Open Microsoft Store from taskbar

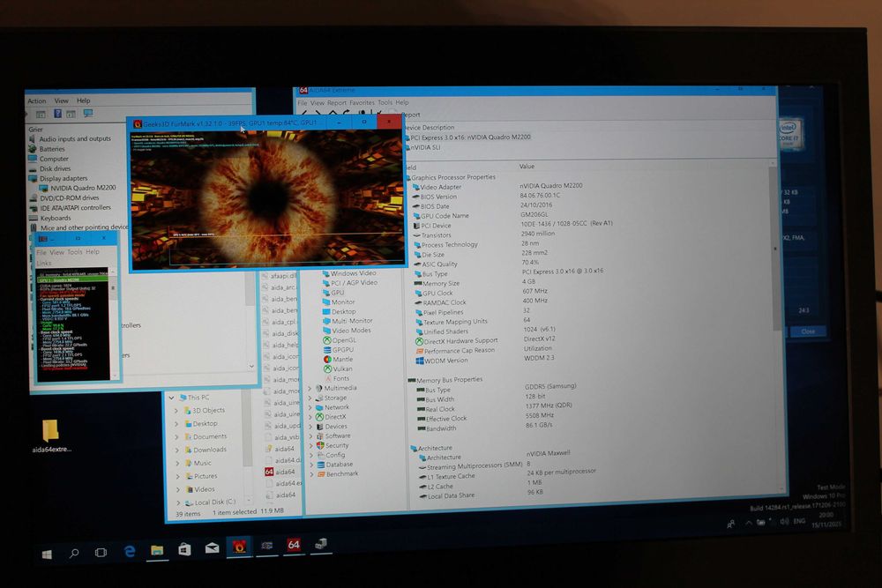[x=184, y=549]
